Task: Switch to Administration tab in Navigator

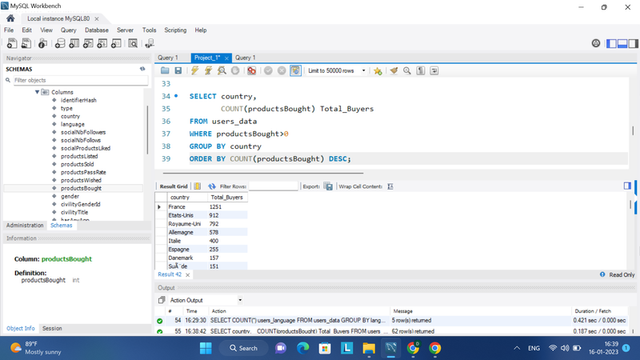Action: point(25,225)
